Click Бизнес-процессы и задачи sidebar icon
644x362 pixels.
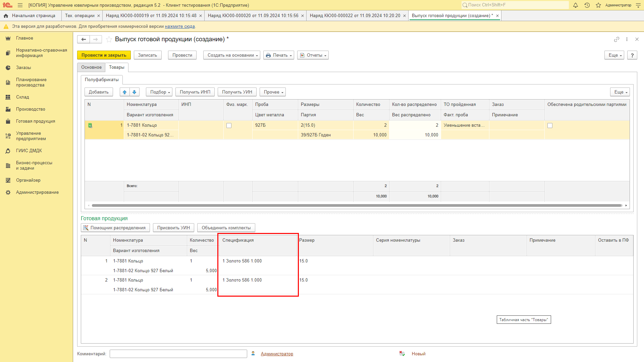tap(8, 166)
